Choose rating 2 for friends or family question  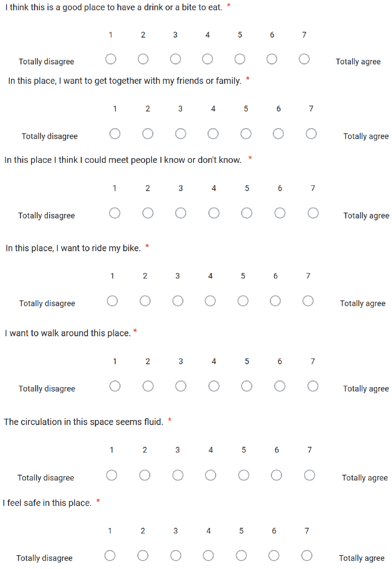coord(148,134)
